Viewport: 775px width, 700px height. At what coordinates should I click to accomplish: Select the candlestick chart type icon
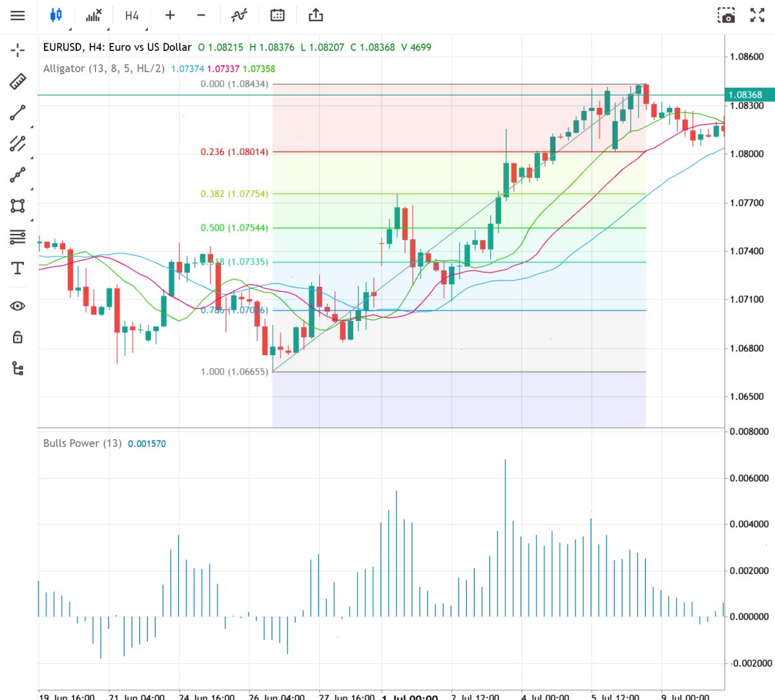pyautogui.click(x=56, y=15)
